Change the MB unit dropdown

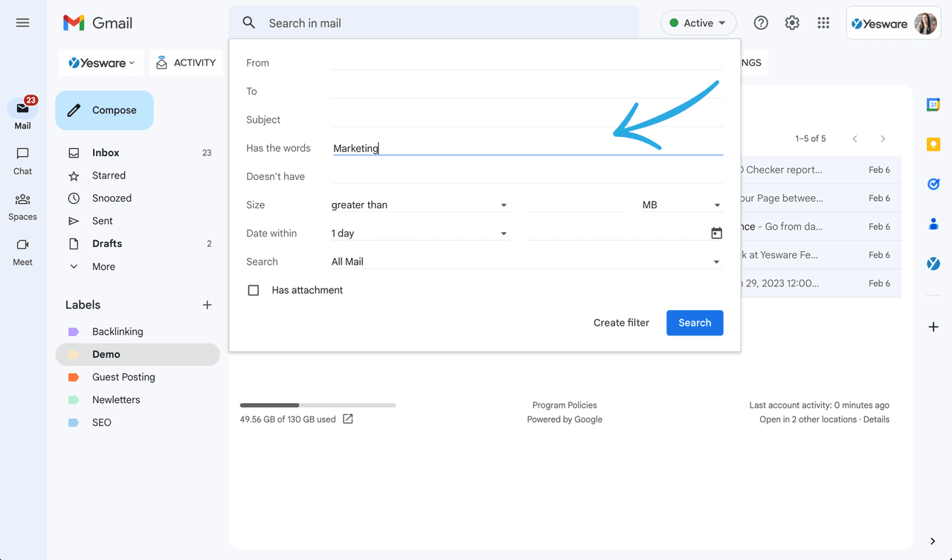click(681, 205)
